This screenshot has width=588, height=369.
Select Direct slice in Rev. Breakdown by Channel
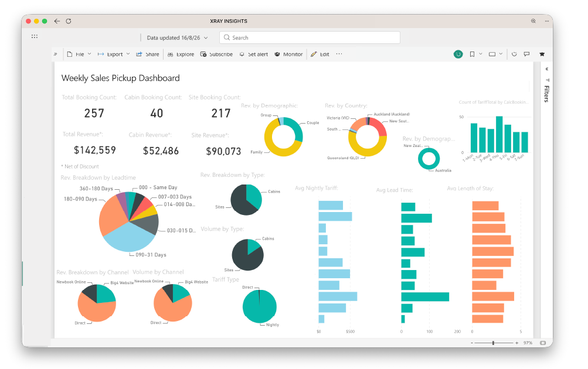97,311
